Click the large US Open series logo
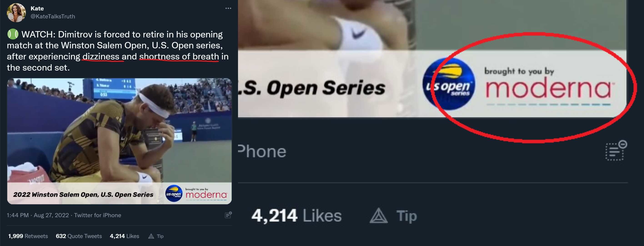This screenshot has width=644, height=246. pyautogui.click(x=449, y=84)
